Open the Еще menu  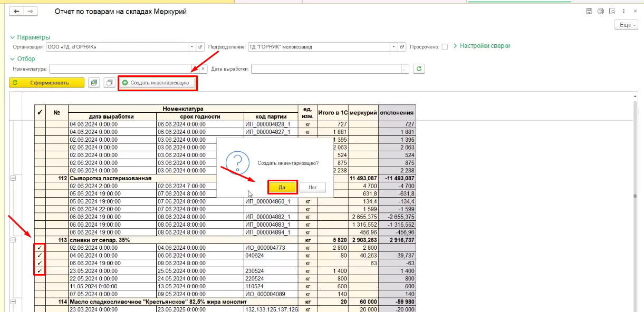(627, 25)
